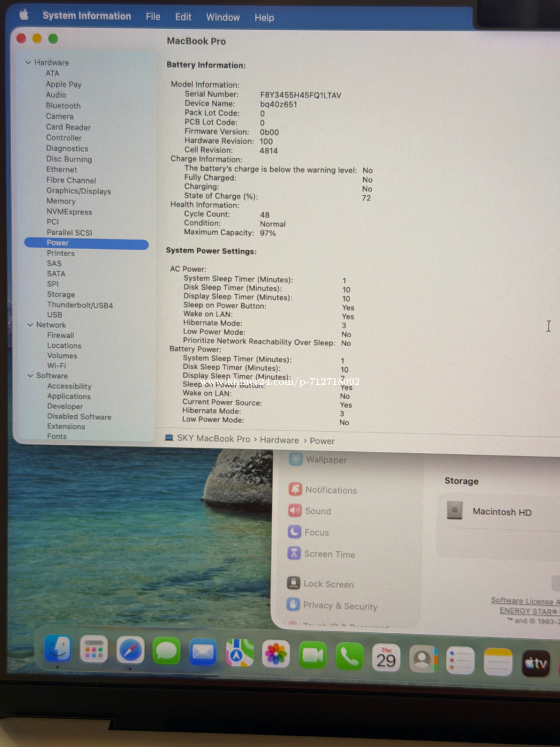This screenshot has height=747, width=560.
Task: Collapse the Hardware section in sidebar
Action: pos(28,62)
